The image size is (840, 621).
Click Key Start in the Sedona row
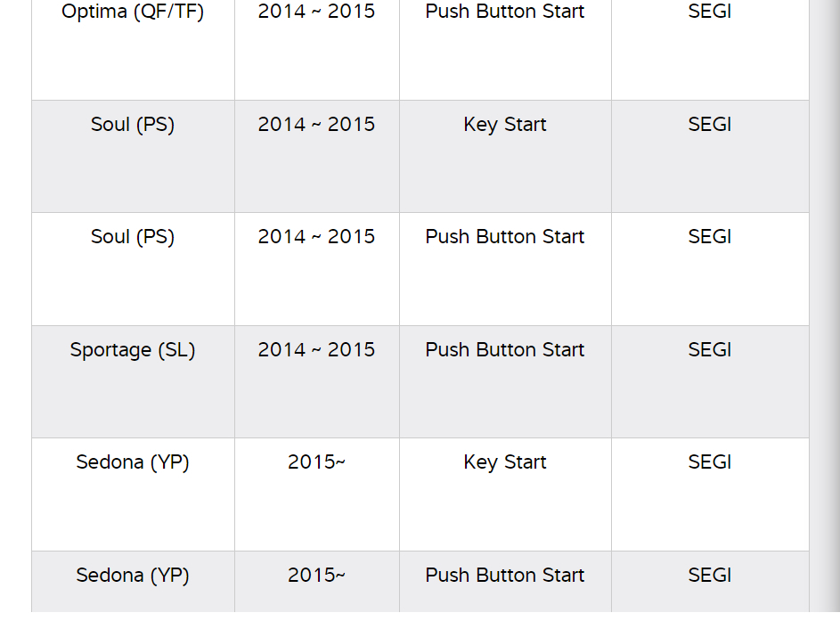505,462
